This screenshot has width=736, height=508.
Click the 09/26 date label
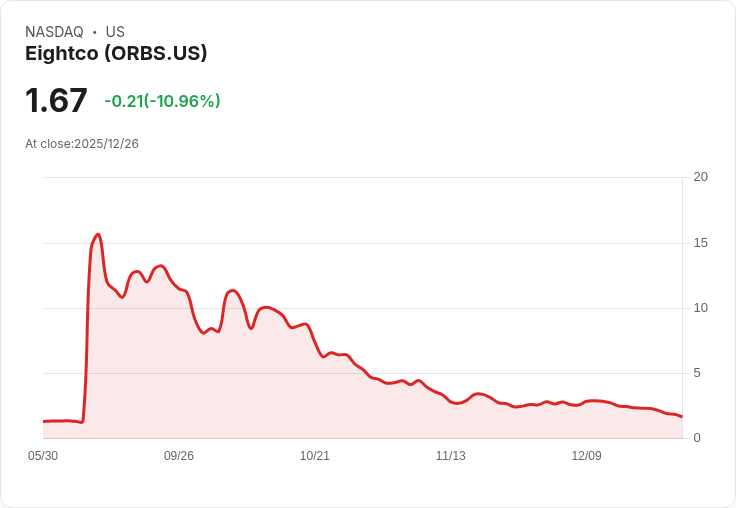[179, 456]
